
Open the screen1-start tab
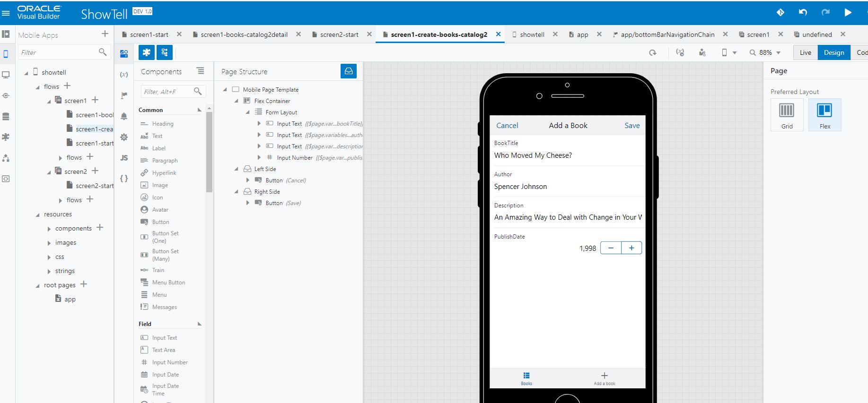149,34
